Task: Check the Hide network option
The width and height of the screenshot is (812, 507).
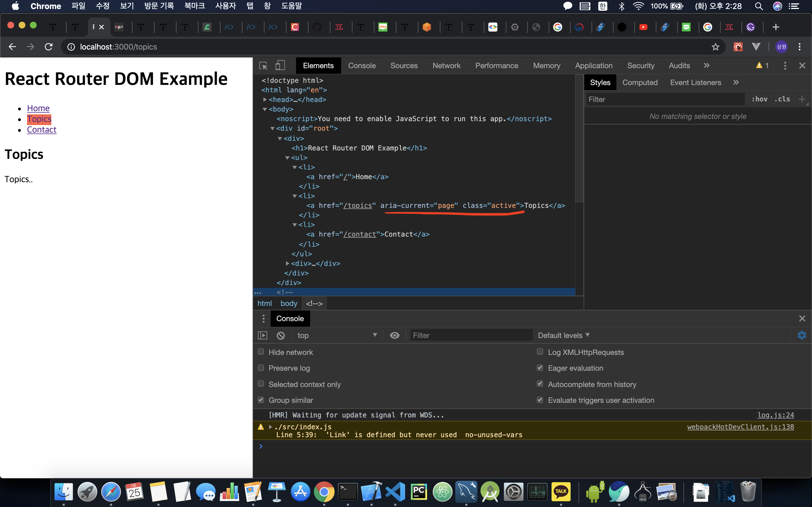Action: click(261, 352)
